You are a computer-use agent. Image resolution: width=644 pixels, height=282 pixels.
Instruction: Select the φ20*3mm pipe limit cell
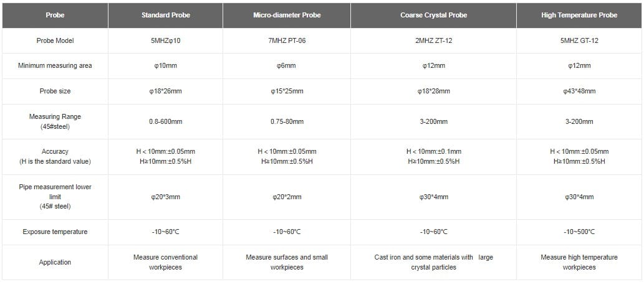(x=165, y=197)
